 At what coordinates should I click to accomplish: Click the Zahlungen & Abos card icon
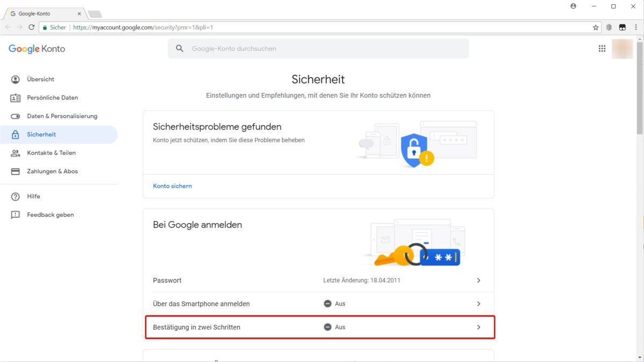[x=16, y=172]
